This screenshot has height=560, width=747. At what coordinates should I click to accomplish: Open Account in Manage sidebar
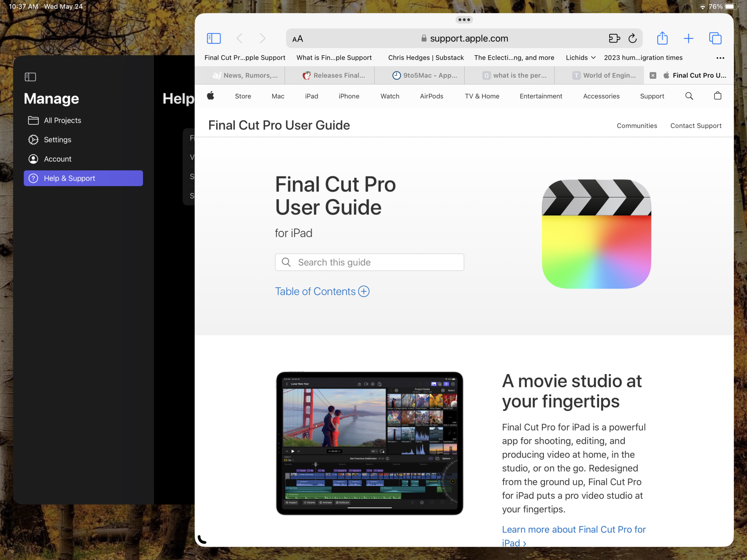point(83,159)
